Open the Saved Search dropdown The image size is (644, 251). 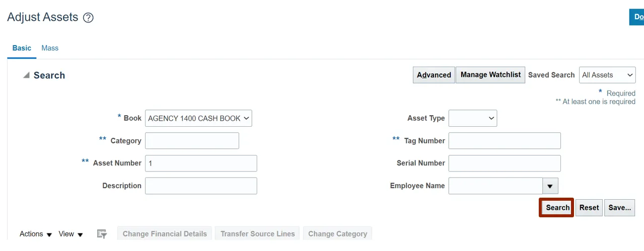coord(607,75)
